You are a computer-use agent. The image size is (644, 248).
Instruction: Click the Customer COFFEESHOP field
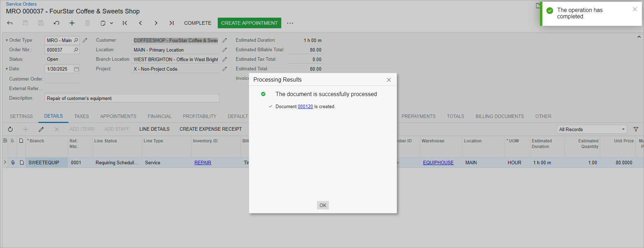pyautogui.click(x=176, y=40)
